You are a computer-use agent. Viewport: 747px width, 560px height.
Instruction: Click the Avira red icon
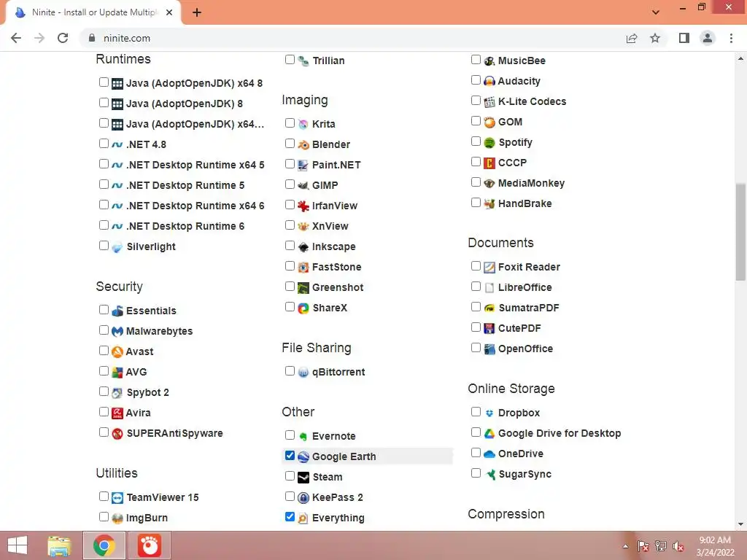[x=117, y=413]
